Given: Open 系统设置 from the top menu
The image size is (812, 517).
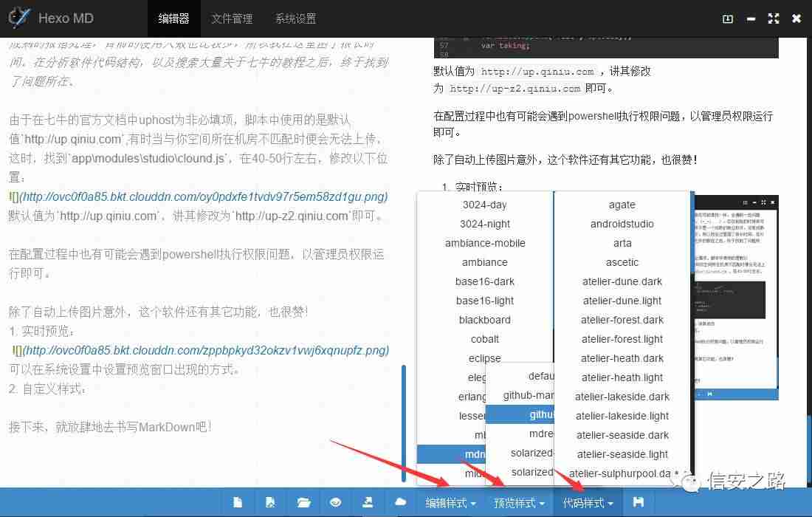Looking at the screenshot, I should click(x=295, y=18).
